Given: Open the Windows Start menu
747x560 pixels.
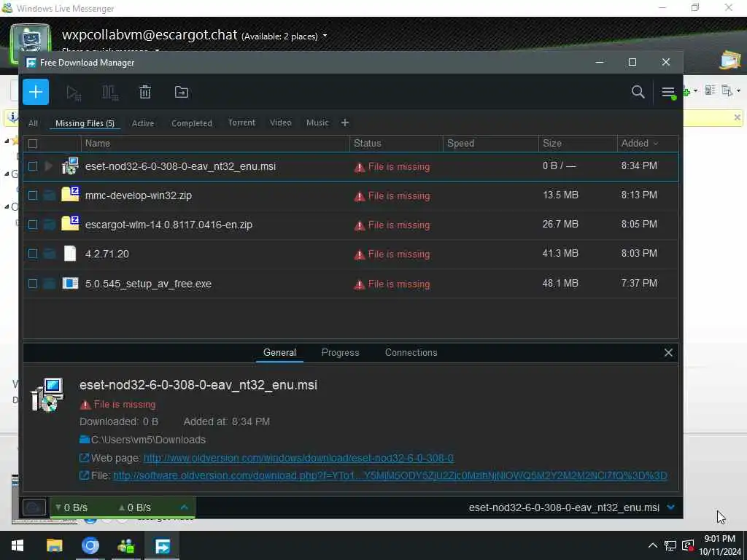Looking at the screenshot, I should click(x=18, y=545).
